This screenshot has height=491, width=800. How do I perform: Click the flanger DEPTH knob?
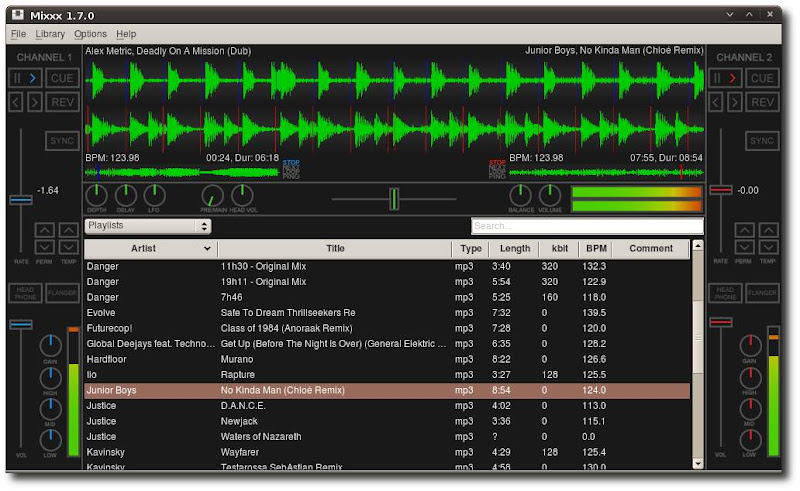click(x=96, y=195)
